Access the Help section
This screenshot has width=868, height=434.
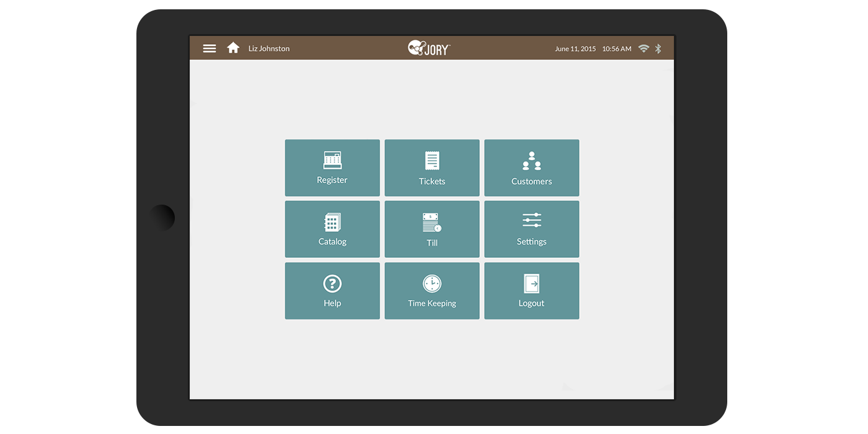click(332, 291)
